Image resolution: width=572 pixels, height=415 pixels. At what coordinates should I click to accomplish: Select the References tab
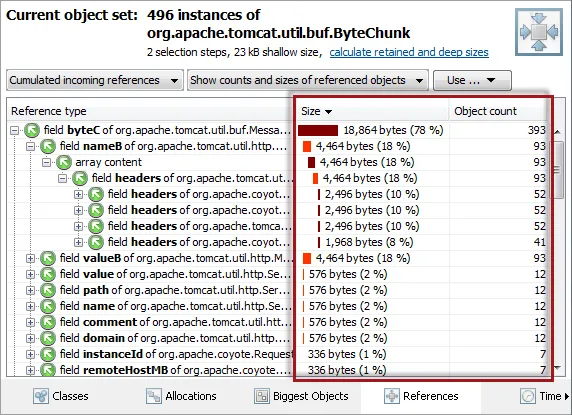point(421,396)
